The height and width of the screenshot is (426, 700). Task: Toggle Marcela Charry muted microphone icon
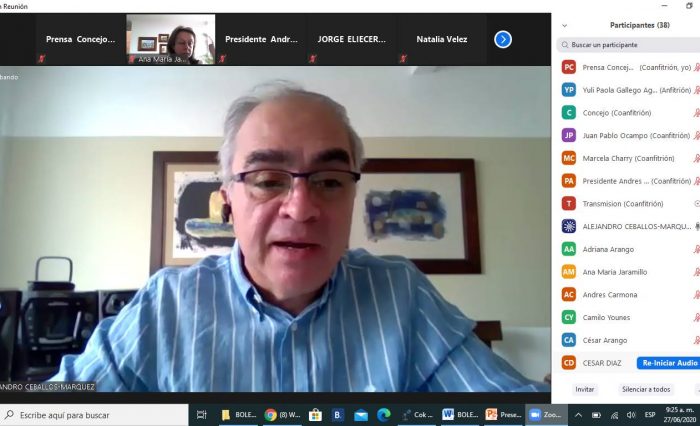click(x=696, y=158)
